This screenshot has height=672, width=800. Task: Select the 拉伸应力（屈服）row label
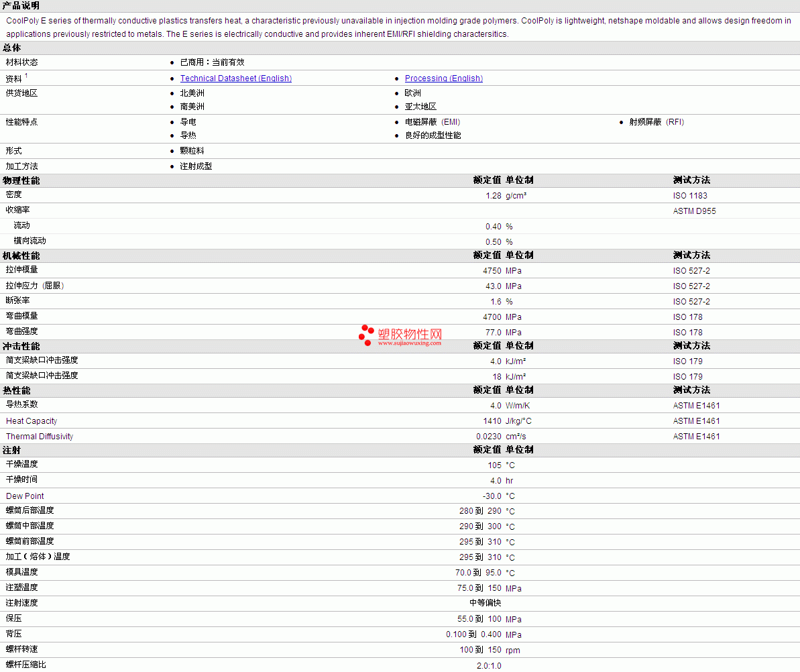pos(35,286)
